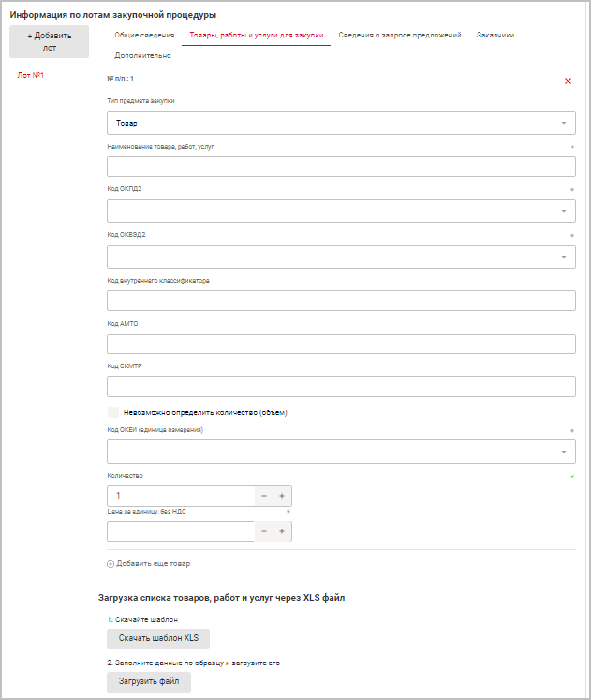
Task: Click Скачать шаблон XLS button
Action: coord(158,638)
